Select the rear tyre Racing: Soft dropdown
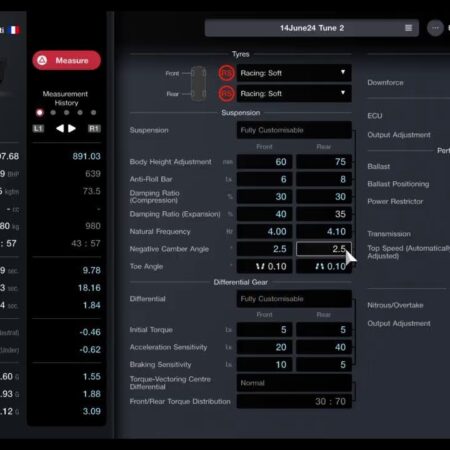This screenshot has height=450, width=450. (294, 94)
